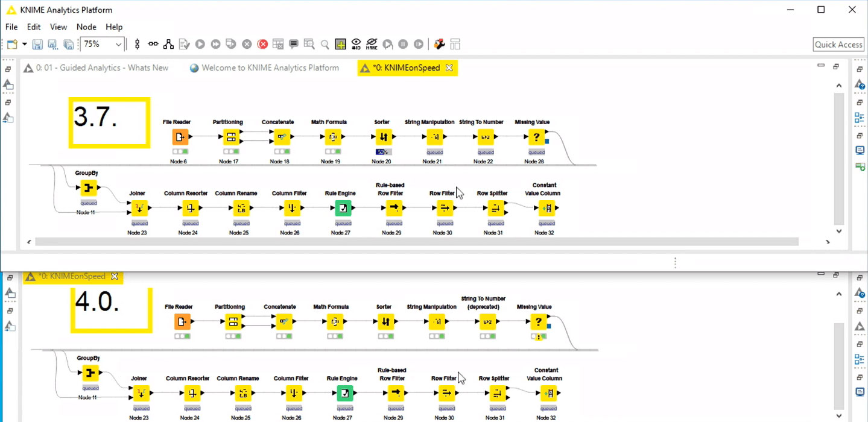The width and height of the screenshot is (868, 422).
Task: Open the Node menu
Action: coord(86,27)
